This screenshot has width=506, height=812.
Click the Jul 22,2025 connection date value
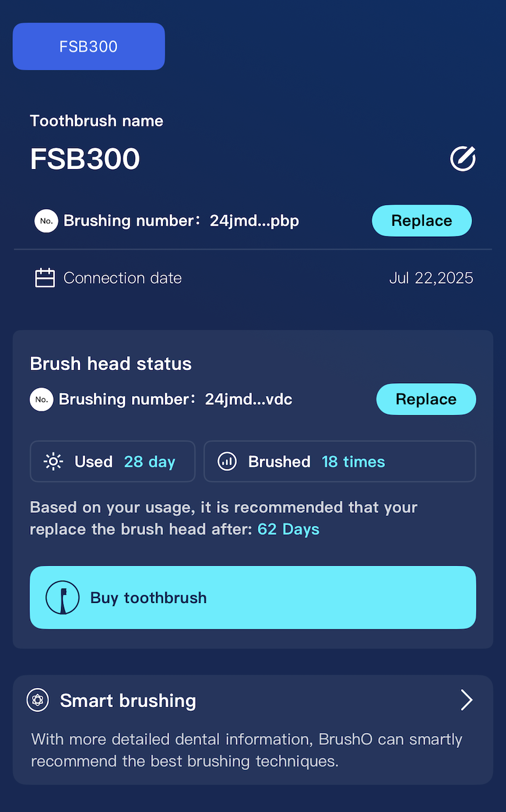[x=431, y=278]
